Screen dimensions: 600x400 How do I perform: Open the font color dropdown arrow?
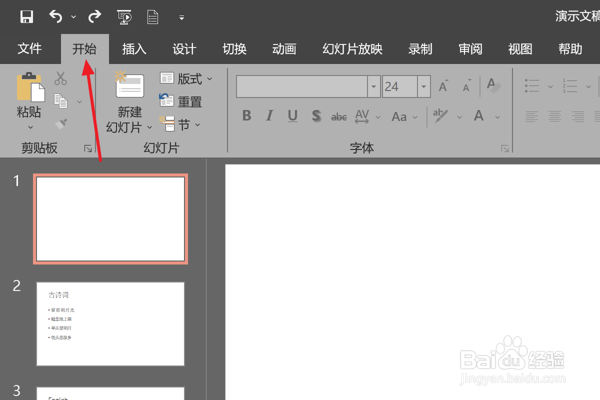497,117
